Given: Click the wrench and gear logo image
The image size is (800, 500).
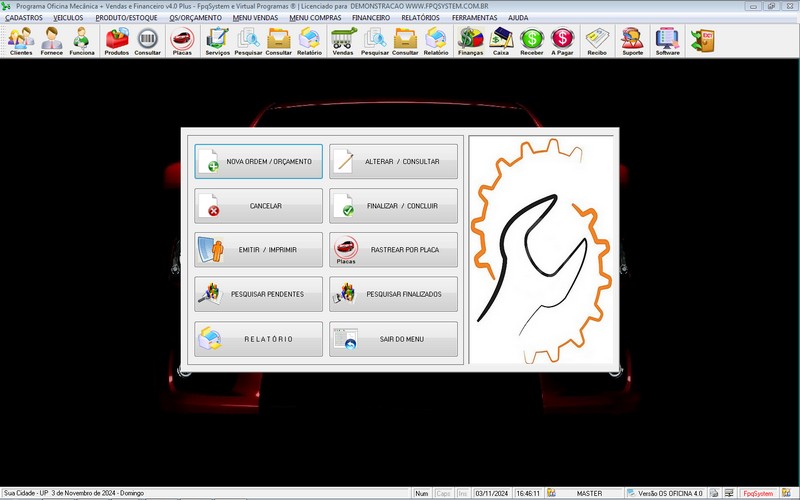Looking at the screenshot, I should click(x=541, y=250).
